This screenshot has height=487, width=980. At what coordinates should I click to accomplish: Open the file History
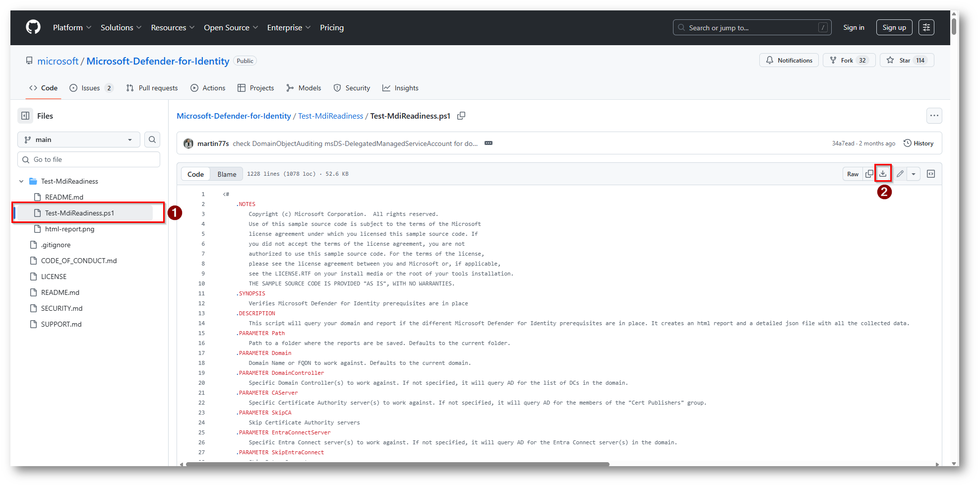[x=919, y=143]
